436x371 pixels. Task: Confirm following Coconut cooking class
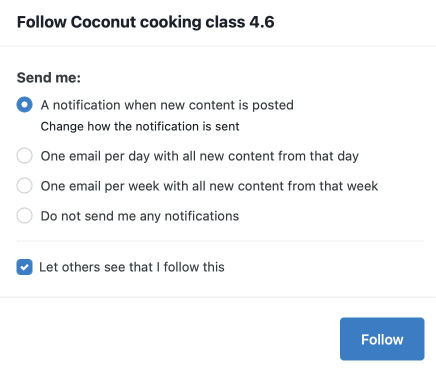point(382,339)
